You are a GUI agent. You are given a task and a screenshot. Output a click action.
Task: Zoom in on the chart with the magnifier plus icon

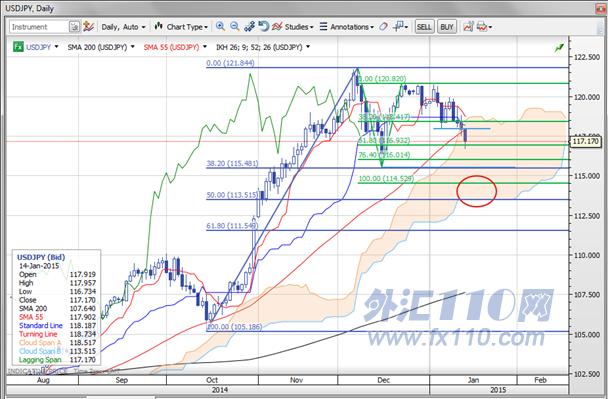(x=220, y=26)
